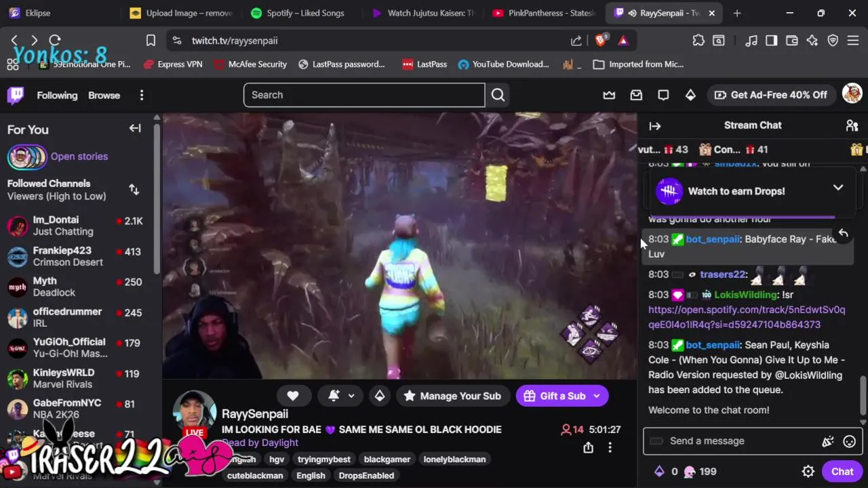Click the Twitch search input field
The width and height of the screenshot is (868, 488).
(364, 95)
